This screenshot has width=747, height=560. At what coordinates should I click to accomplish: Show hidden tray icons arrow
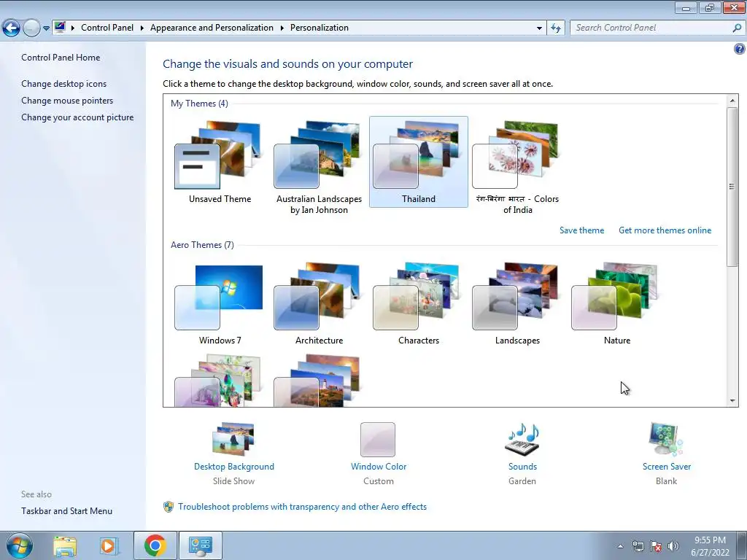(x=620, y=546)
